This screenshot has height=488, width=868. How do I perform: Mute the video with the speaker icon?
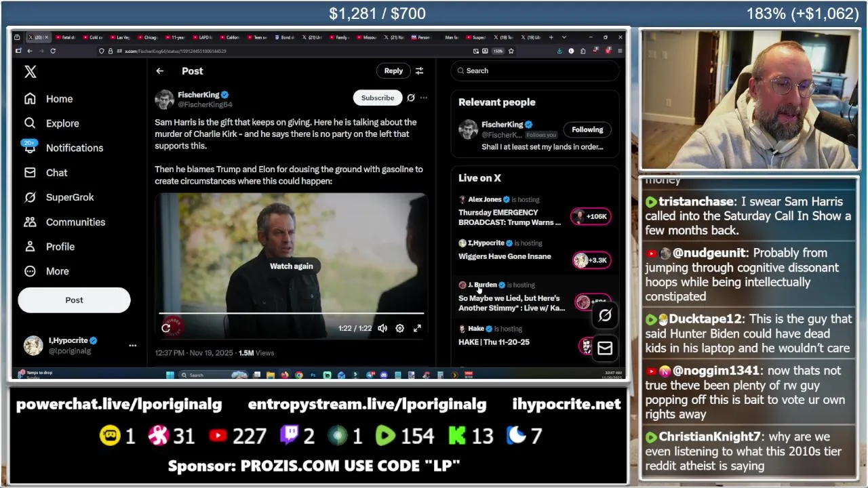click(382, 328)
